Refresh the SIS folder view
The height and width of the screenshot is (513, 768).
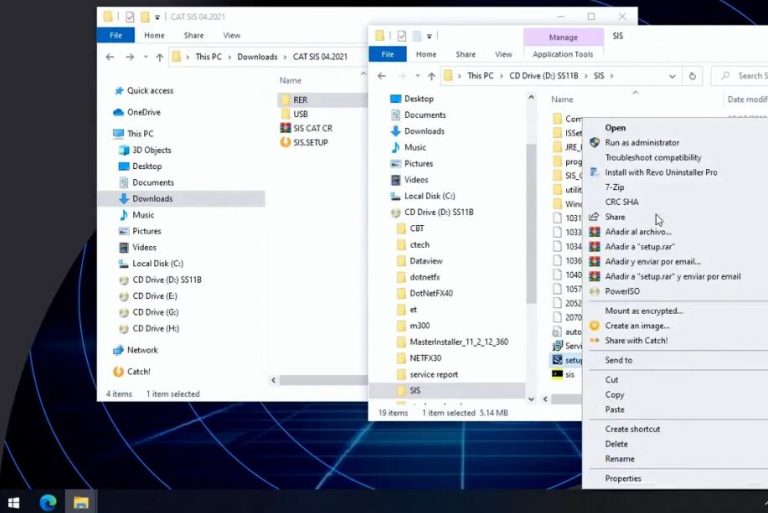692,76
